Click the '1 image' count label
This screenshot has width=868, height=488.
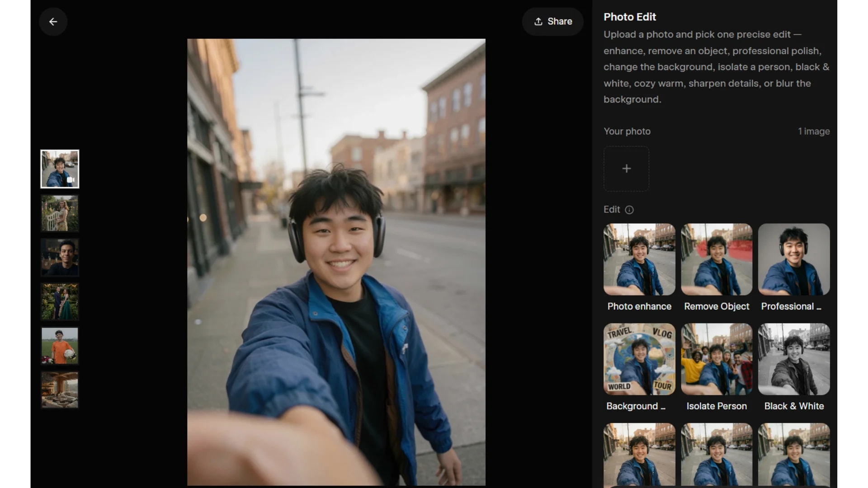(x=814, y=131)
